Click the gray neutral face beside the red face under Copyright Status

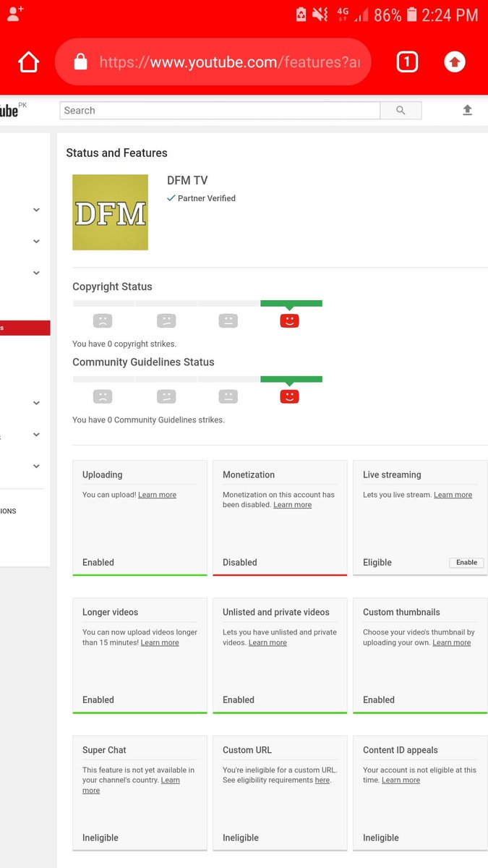click(x=228, y=321)
